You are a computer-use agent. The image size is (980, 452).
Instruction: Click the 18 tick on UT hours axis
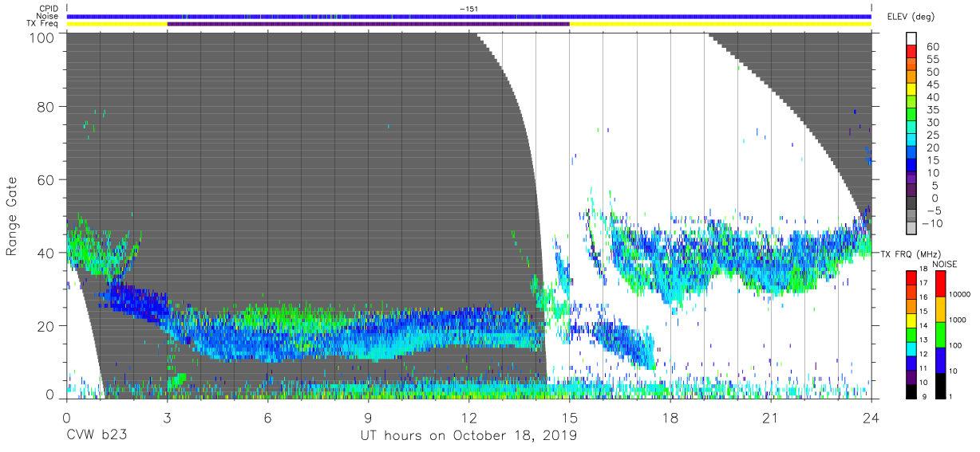(670, 418)
